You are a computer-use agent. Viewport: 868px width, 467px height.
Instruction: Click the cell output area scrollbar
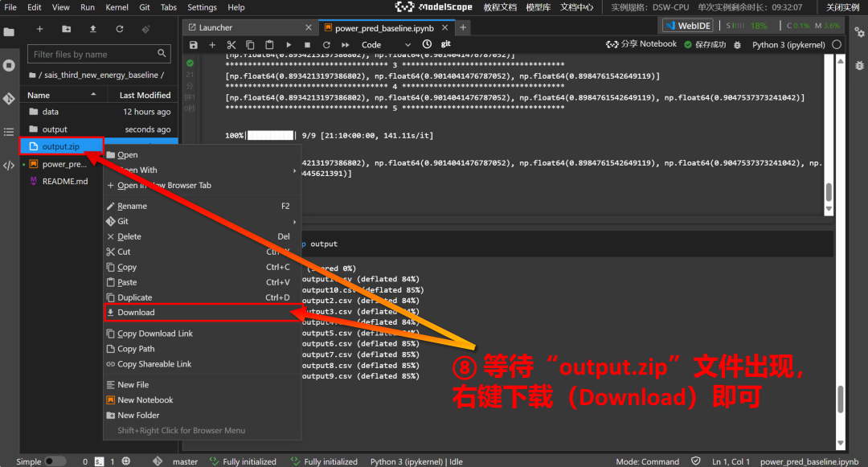click(x=829, y=192)
